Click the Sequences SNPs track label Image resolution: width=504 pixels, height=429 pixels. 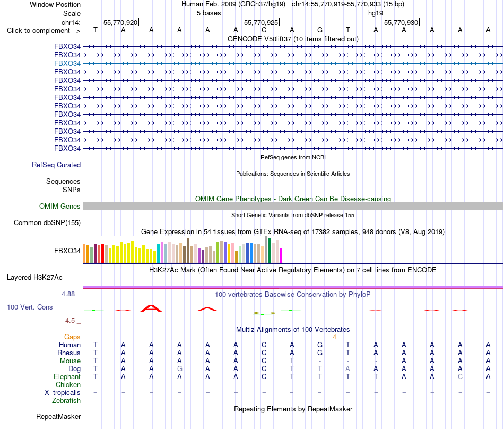click(63, 185)
